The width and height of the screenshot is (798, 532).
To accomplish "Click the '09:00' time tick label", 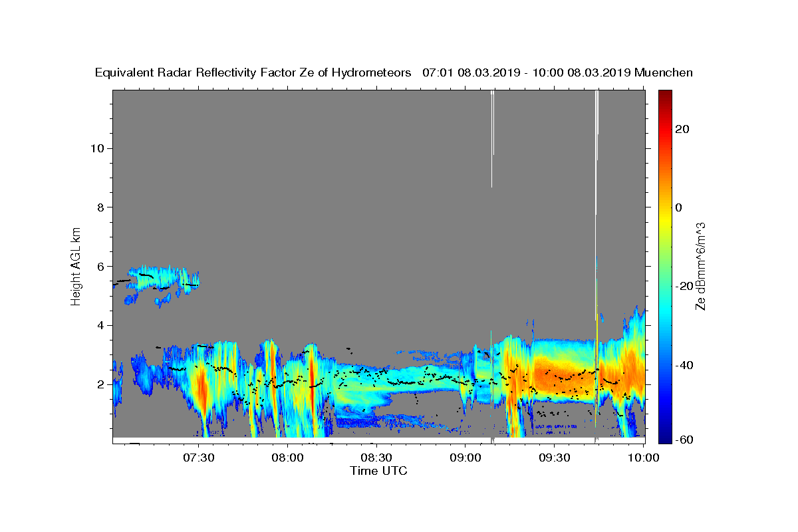I will [x=465, y=458].
